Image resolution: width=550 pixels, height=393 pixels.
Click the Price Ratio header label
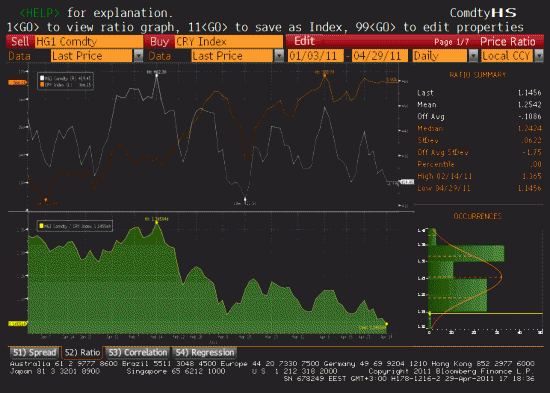point(508,42)
